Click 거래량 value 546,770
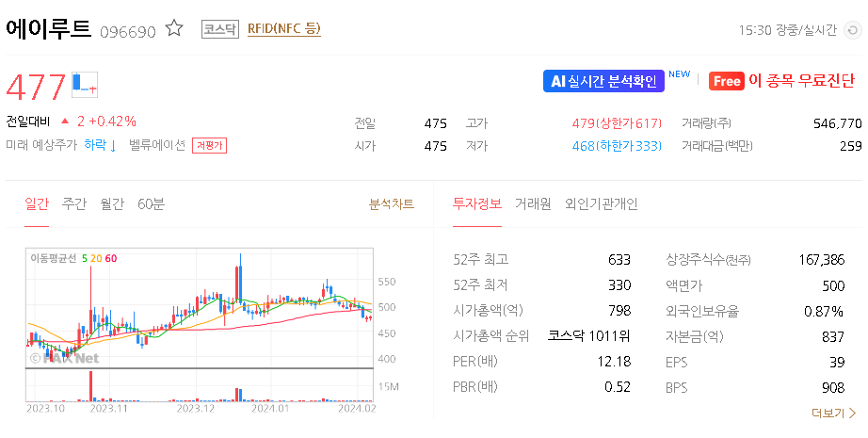Viewport: 868px width, 438px height. [838, 123]
